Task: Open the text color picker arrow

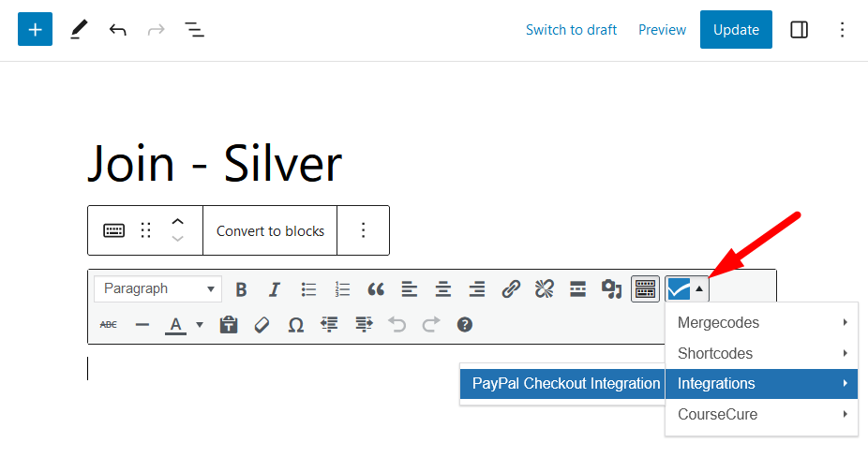Action: (x=200, y=325)
